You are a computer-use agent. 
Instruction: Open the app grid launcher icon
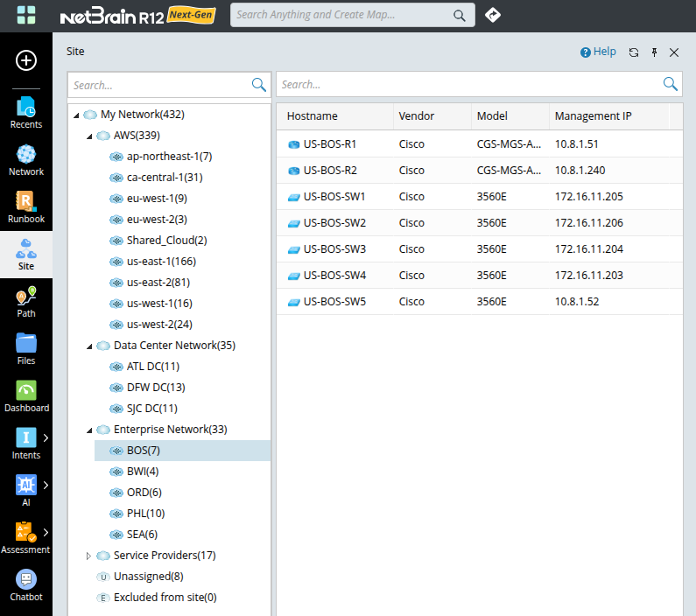[26, 15]
